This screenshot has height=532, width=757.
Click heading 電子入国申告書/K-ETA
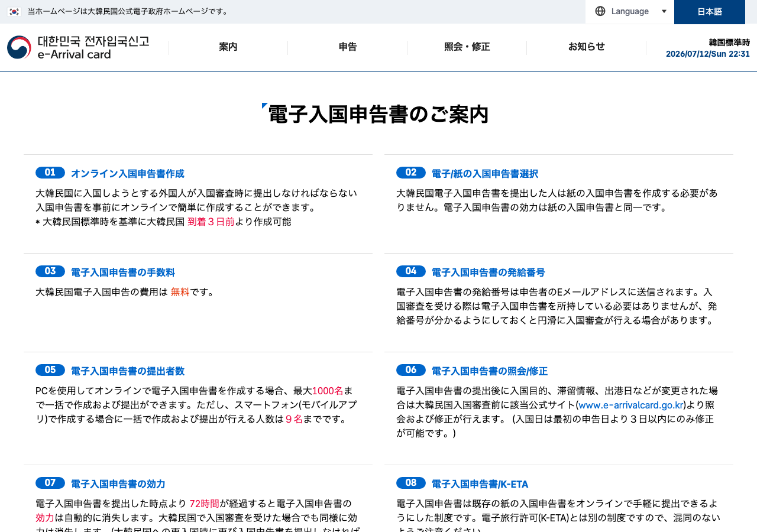480,484
